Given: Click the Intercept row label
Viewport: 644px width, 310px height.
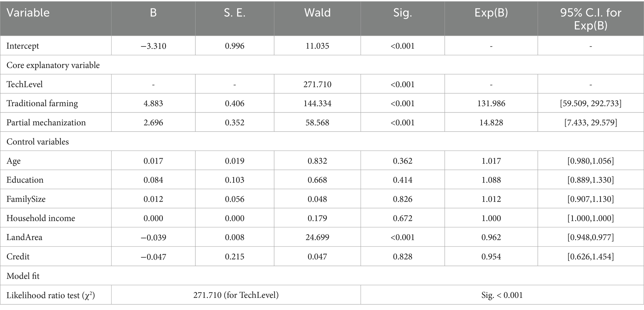Looking at the screenshot, I should pyautogui.click(x=23, y=46).
